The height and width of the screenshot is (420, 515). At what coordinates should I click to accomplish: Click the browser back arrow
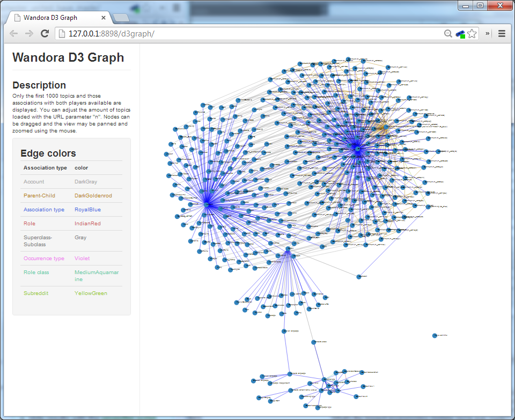click(x=14, y=33)
